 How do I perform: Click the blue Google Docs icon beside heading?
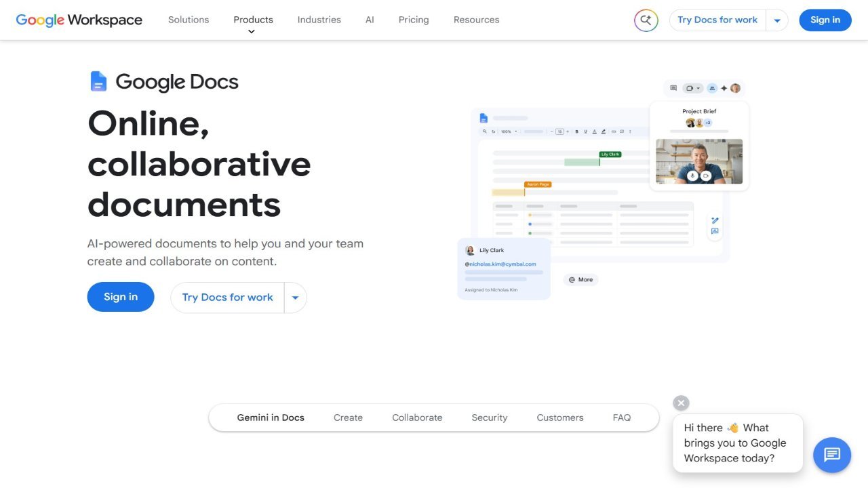(98, 81)
